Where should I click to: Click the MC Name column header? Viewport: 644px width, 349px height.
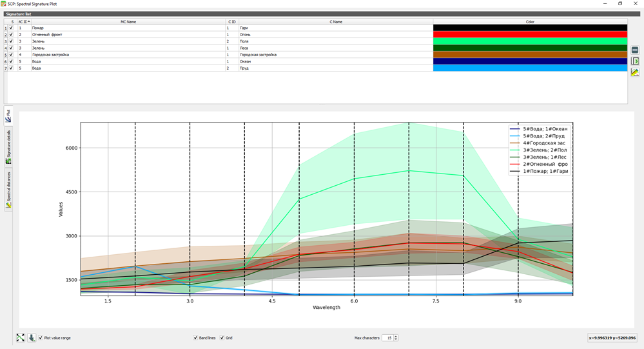(x=128, y=22)
